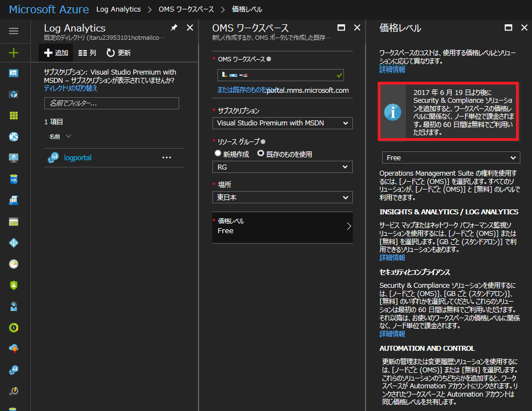The width and height of the screenshot is (532, 411).
Task: Maximize the OMS ワークスペース blade
Action: (341, 28)
